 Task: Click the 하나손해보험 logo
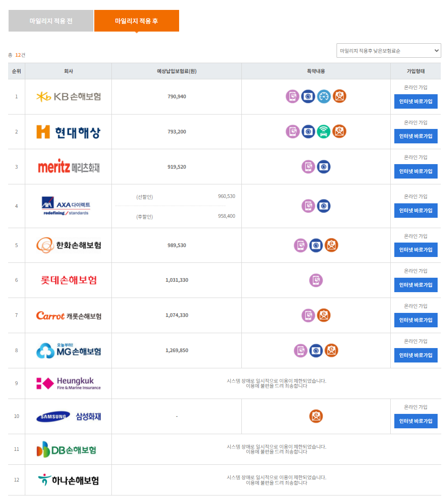[x=69, y=480]
